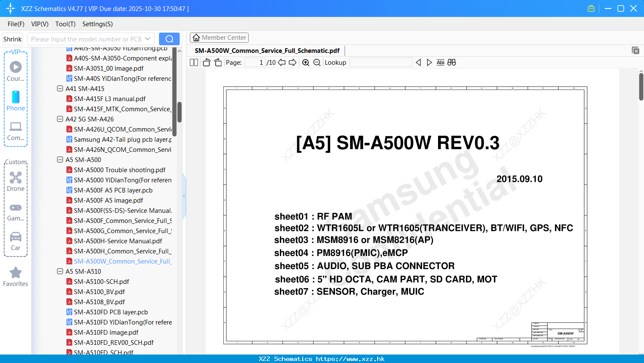Open SM-A5000 Trouble shooting.pdf
The image size is (644, 363).
116,170
